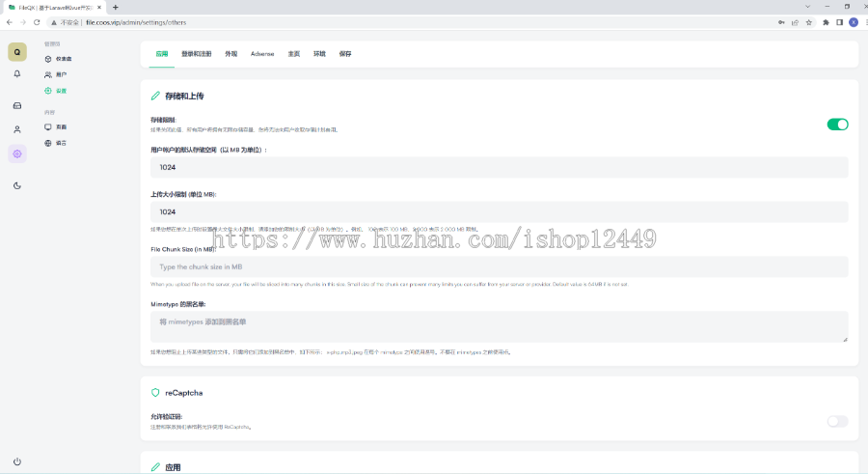
Task: Open the files drive icon in left rail
Action: pyautogui.click(x=17, y=105)
